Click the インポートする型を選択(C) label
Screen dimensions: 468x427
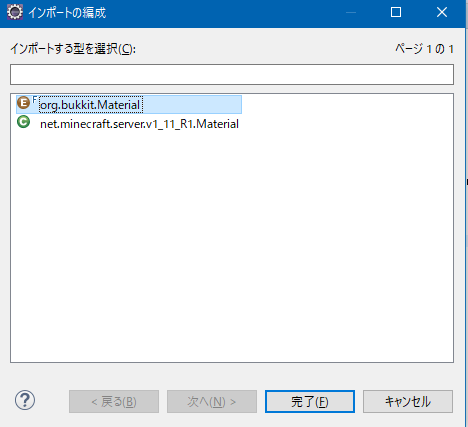(73, 49)
